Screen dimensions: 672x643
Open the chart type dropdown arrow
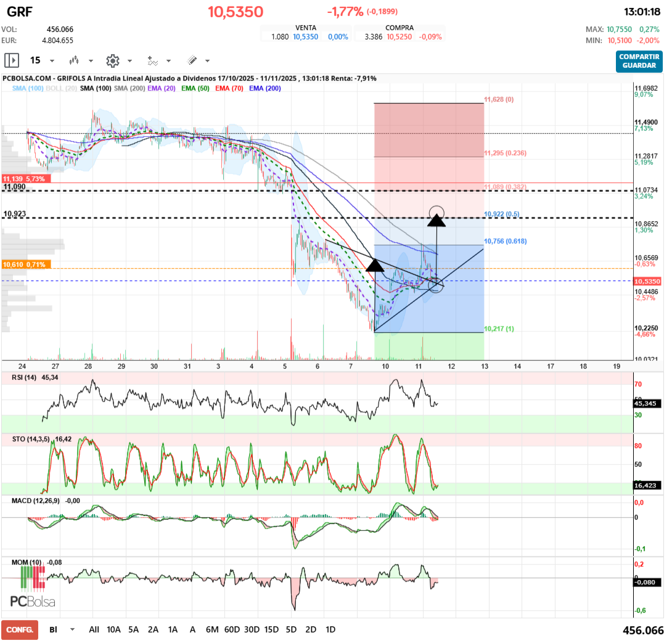[91, 60]
